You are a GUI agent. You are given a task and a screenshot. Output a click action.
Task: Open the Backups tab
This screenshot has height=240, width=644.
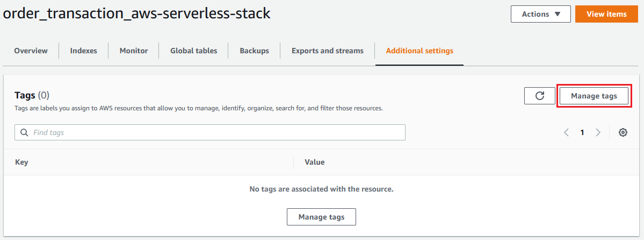[254, 51]
